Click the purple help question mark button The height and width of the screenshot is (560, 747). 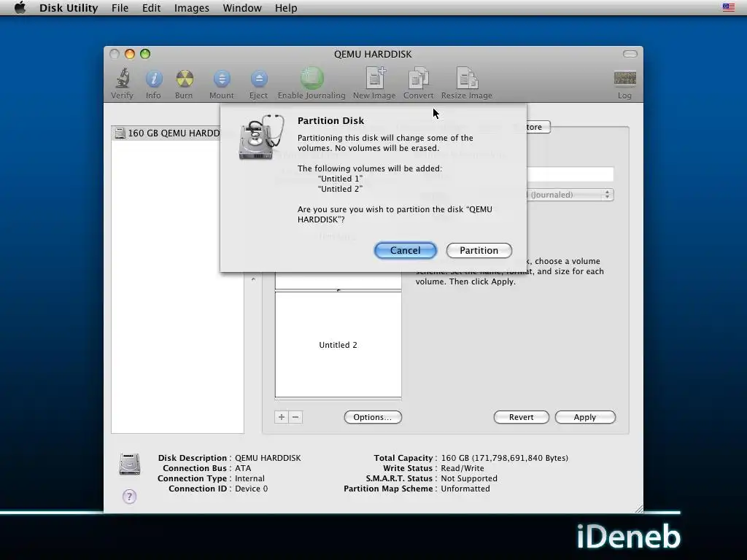point(129,497)
